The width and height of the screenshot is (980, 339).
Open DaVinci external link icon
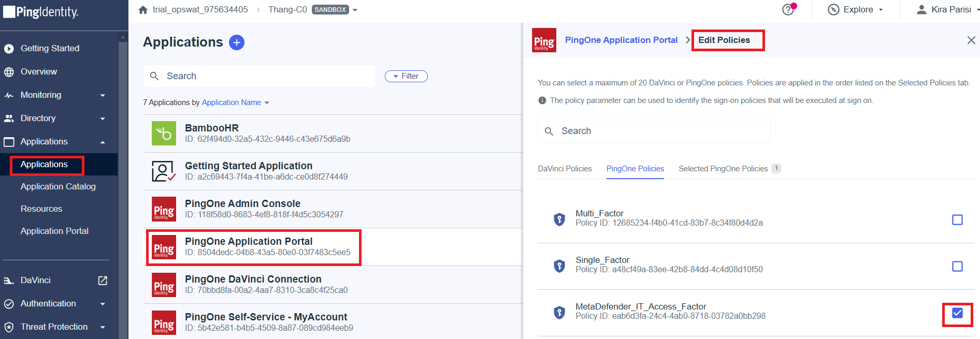coord(103,281)
